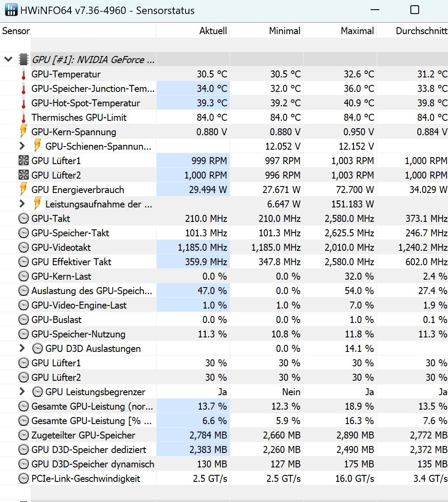
Task: Select the GPU-Temperatur sensor label
Action: click(x=66, y=74)
